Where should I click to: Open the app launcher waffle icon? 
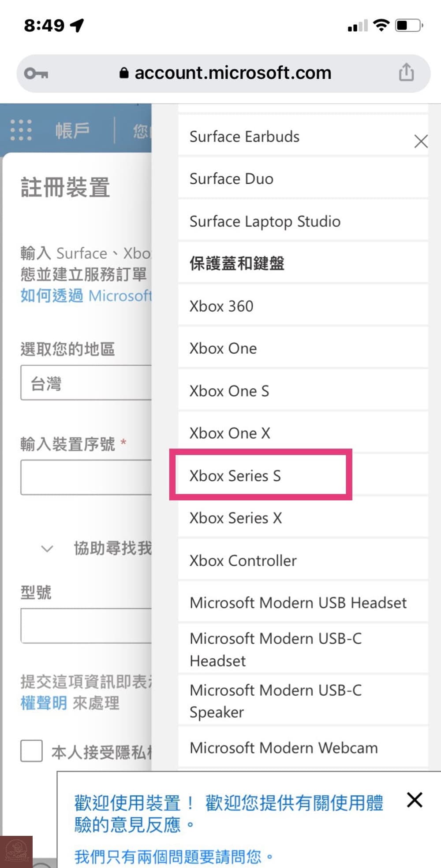pos(21,130)
